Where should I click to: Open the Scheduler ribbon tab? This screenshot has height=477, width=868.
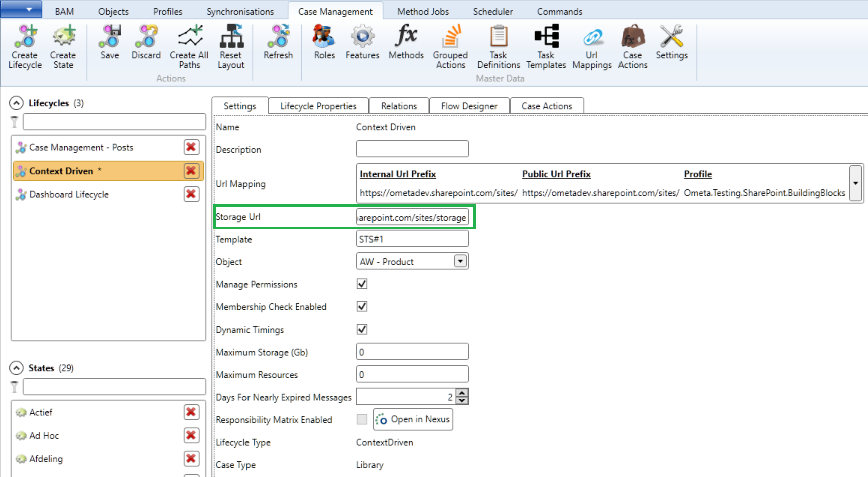click(x=492, y=11)
